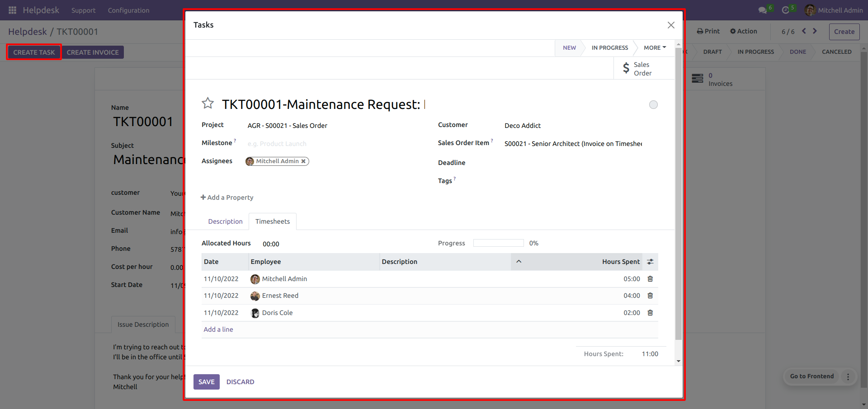Viewport: 868px width, 409px height.
Task: Click the Milestone input field
Action: (335, 144)
